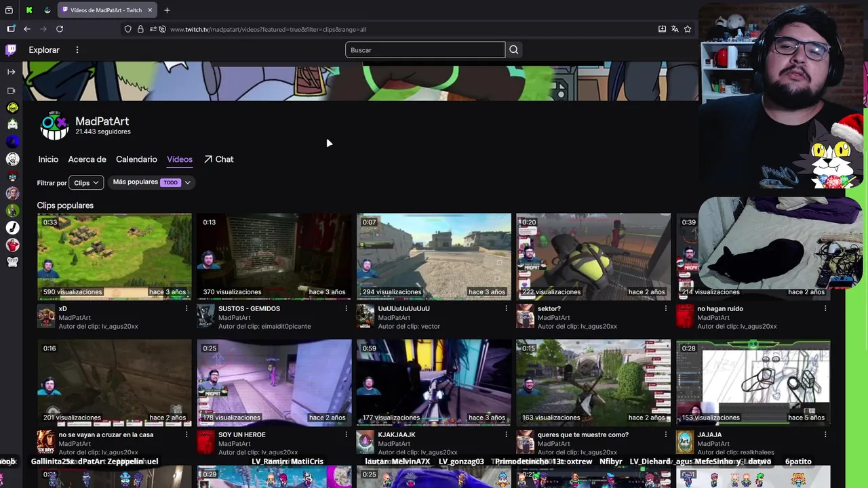
Task: Open options for sektor? clip
Action: point(665,308)
